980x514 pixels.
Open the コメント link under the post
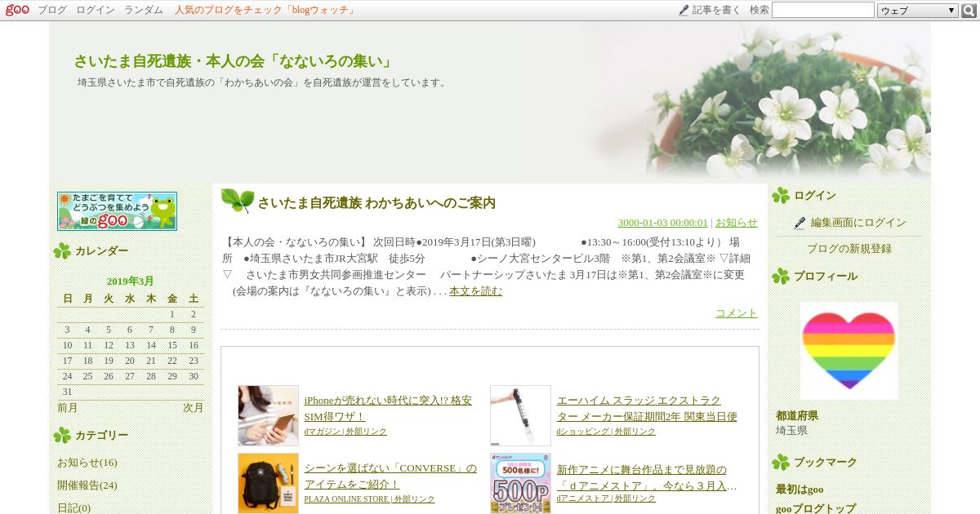737,313
